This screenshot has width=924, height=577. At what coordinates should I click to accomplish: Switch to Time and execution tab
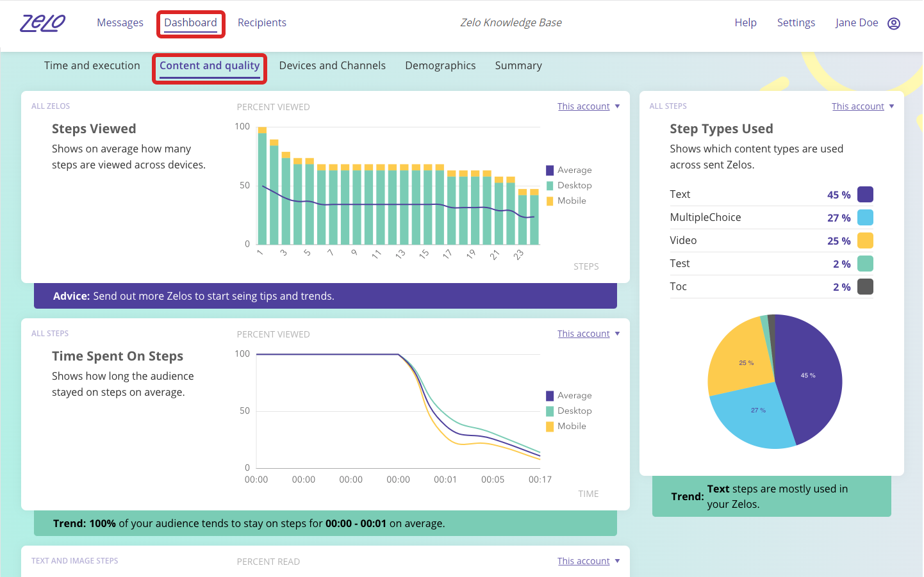click(x=92, y=65)
